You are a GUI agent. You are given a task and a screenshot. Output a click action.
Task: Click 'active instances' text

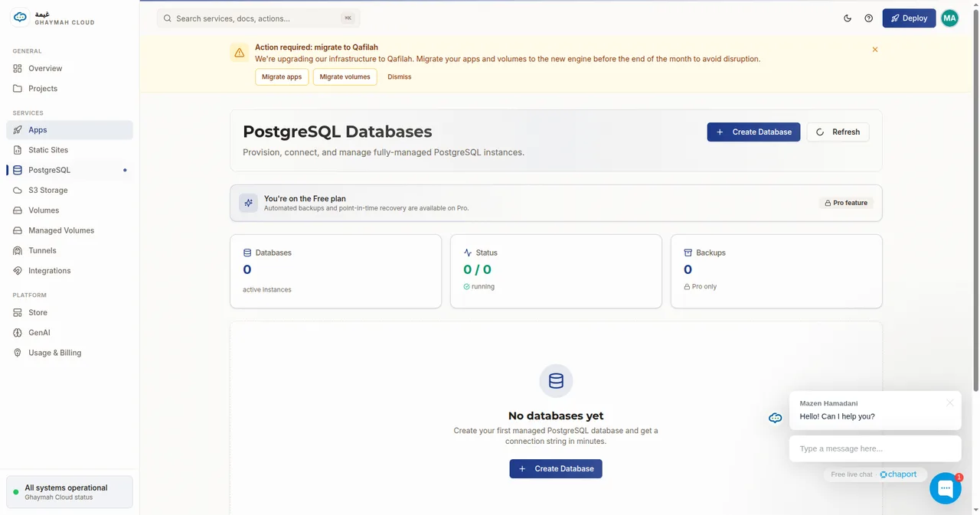267,289
